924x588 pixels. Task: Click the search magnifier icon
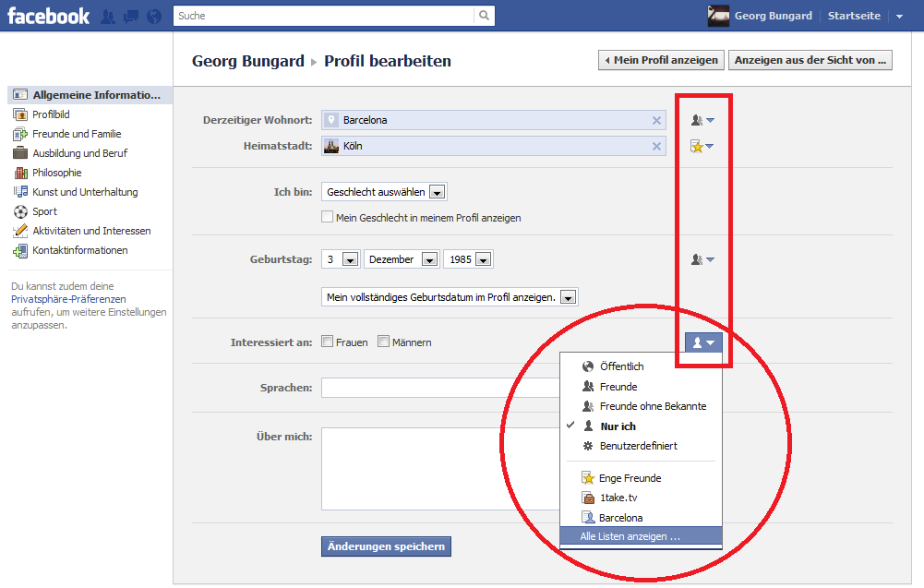(x=484, y=16)
